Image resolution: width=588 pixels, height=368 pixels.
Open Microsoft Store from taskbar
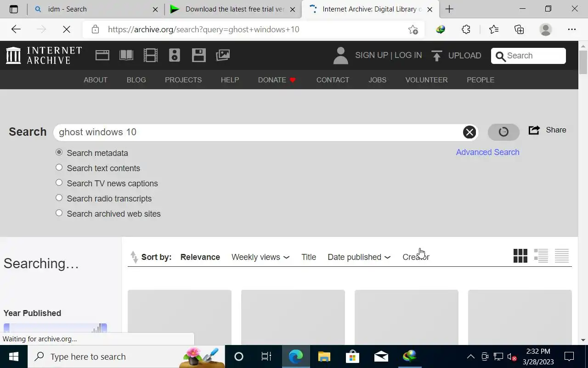click(352, 356)
